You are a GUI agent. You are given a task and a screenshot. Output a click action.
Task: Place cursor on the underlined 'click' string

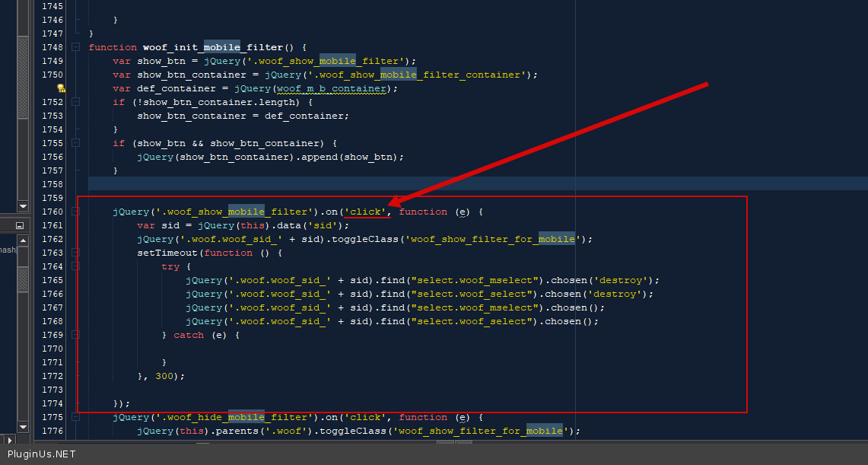click(367, 212)
